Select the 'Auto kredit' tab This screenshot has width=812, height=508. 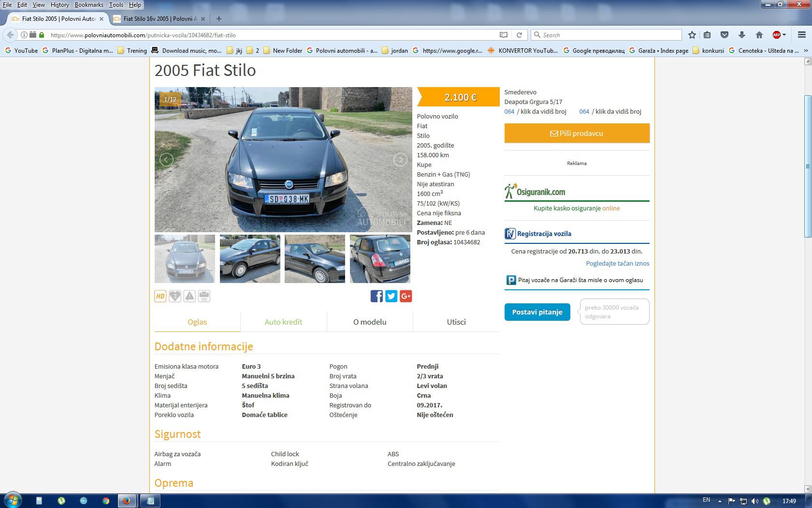click(x=283, y=322)
